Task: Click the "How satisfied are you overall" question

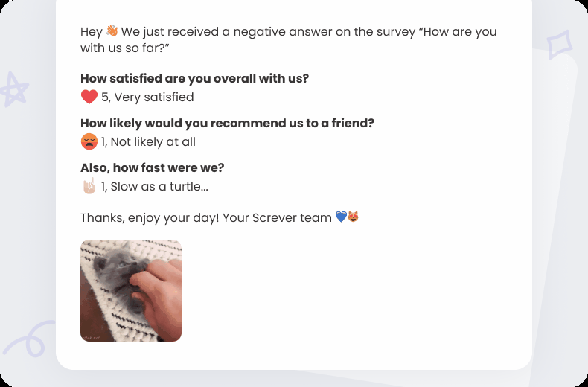Action: 194,78
